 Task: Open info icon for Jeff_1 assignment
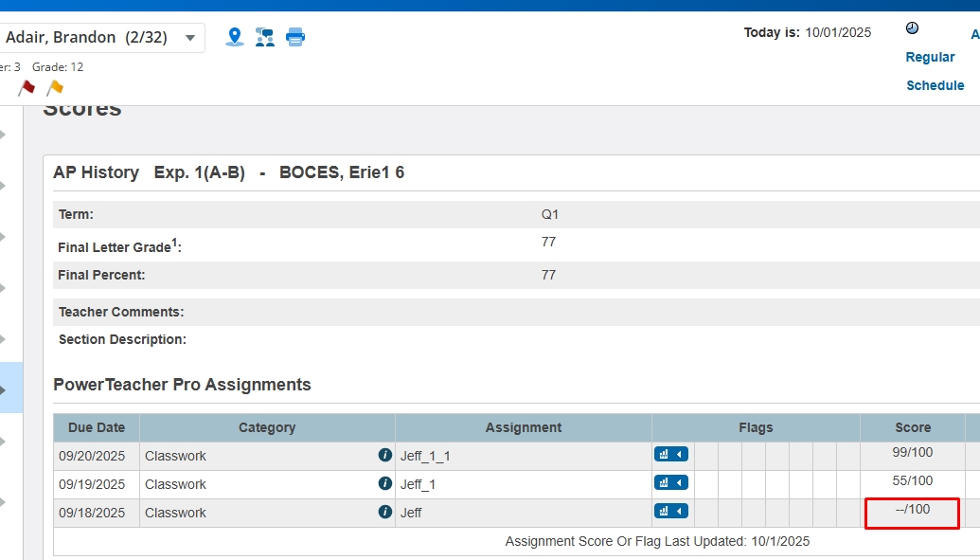click(x=384, y=484)
